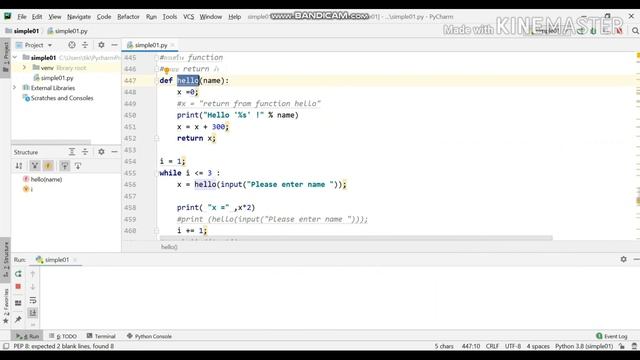Toggle Autoscroll to Source in Structure toolbar
Image resolution: width=640 pixels, height=360 pixels.
point(64,166)
